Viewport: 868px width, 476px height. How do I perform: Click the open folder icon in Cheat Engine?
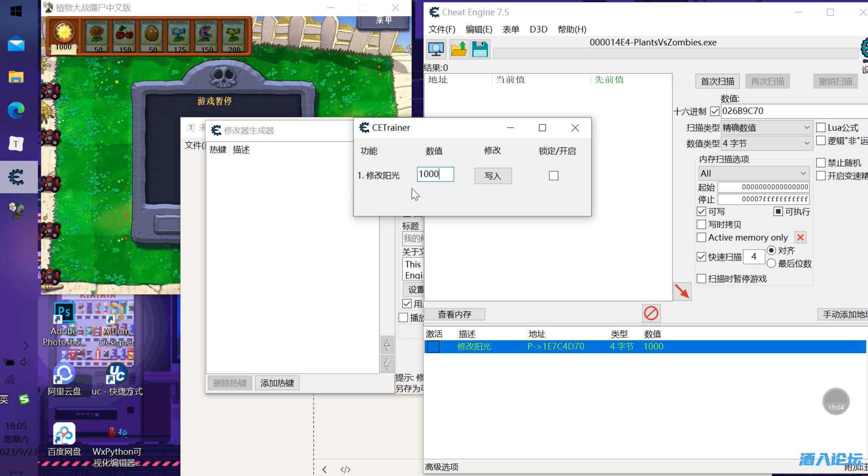click(x=459, y=50)
